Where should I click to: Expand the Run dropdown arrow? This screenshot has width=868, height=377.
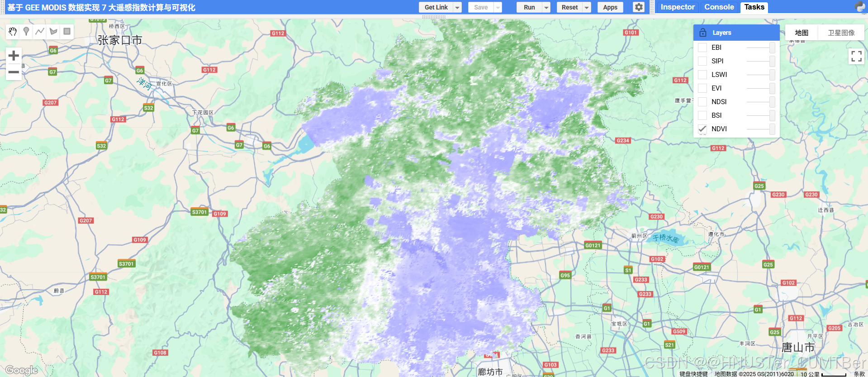pos(546,7)
